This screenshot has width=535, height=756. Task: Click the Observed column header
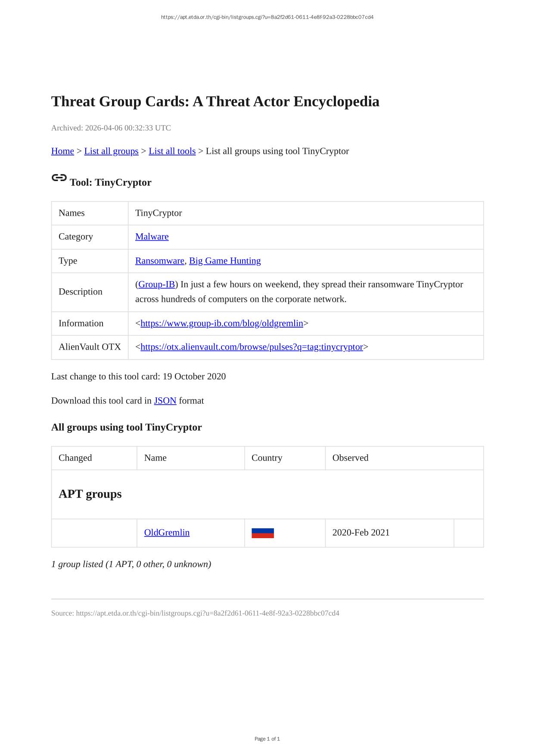click(x=350, y=458)
